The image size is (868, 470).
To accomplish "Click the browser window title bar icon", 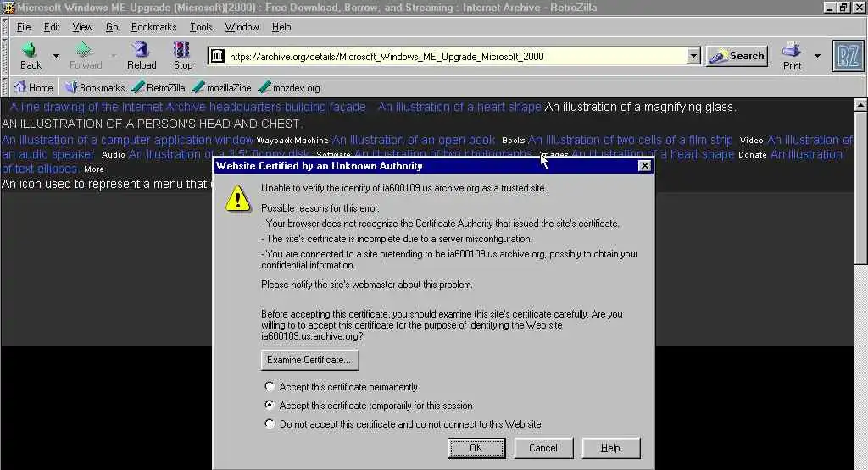I will [x=8, y=7].
